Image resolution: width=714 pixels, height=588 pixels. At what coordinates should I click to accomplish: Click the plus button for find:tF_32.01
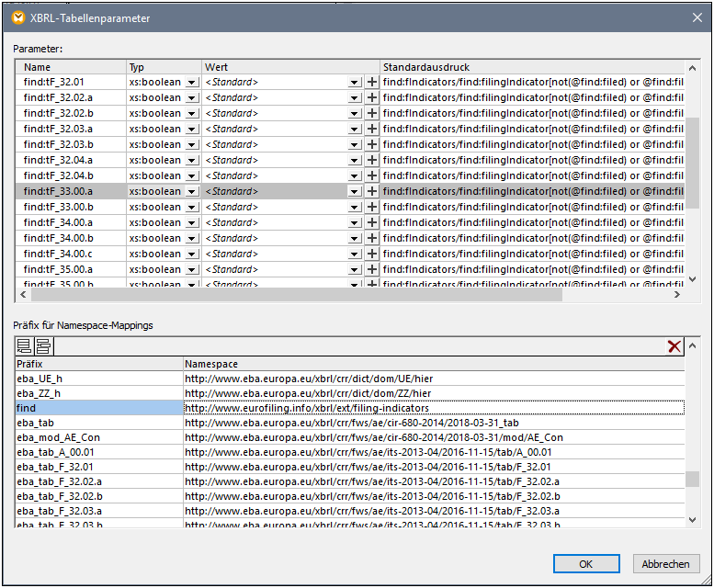tap(372, 83)
